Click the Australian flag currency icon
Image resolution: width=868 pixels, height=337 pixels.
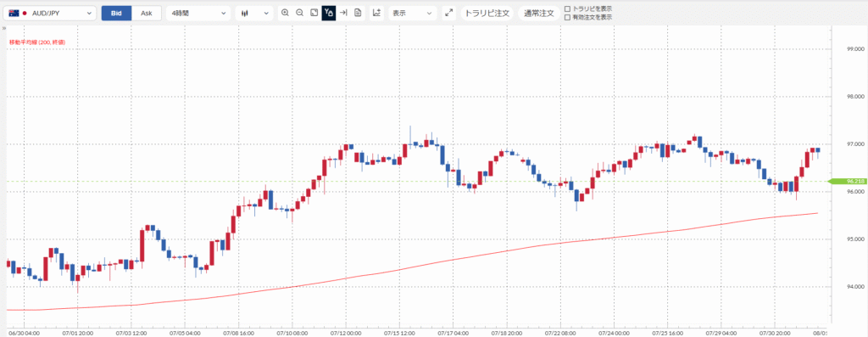click(x=14, y=14)
